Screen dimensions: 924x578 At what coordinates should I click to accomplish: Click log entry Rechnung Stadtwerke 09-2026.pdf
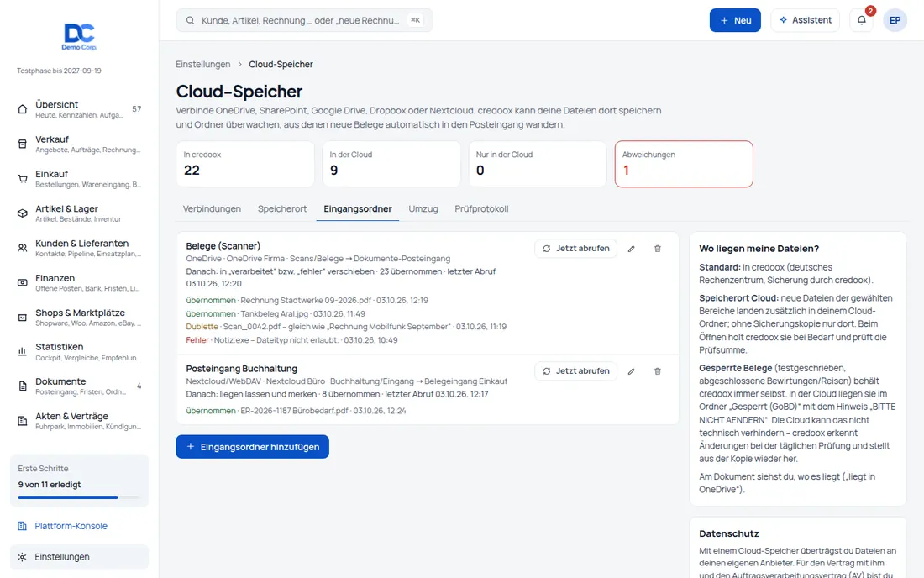point(307,301)
